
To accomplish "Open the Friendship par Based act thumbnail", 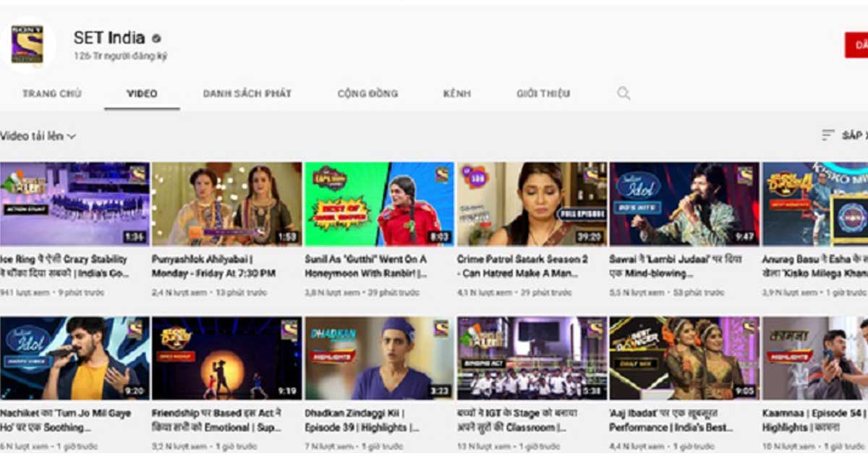I will pyautogui.click(x=226, y=358).
